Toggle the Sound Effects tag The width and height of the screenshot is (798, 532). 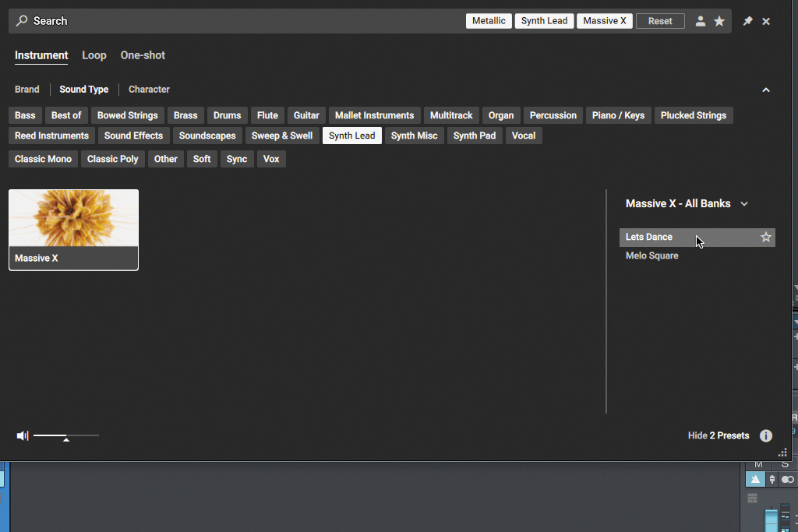[x=133, y=136]
